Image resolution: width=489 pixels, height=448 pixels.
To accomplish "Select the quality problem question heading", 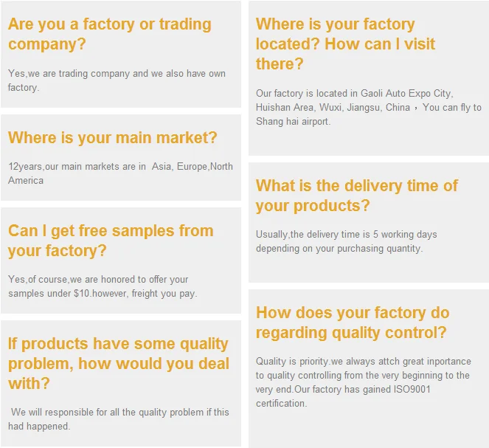I will (118, 364).
